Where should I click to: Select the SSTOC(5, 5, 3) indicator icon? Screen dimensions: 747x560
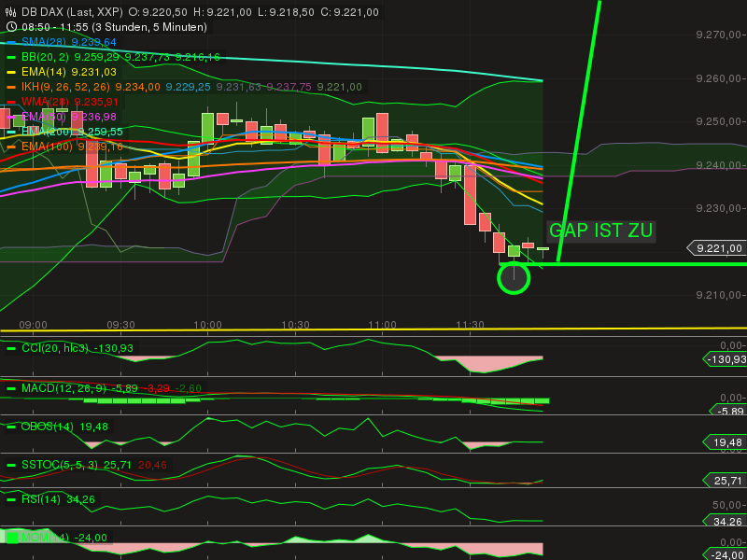click(x=10, y=465)
